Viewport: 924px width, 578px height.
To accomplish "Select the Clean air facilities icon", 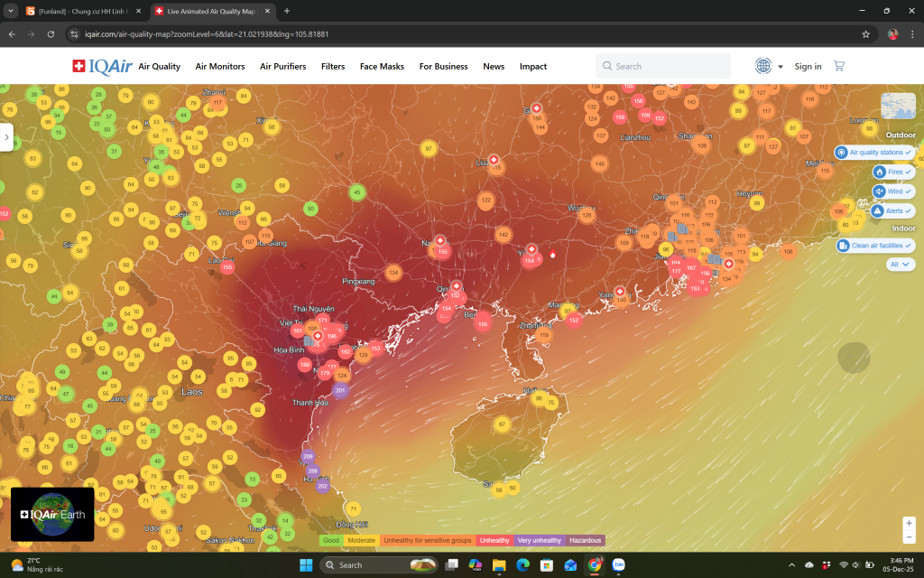I will 844,246.
